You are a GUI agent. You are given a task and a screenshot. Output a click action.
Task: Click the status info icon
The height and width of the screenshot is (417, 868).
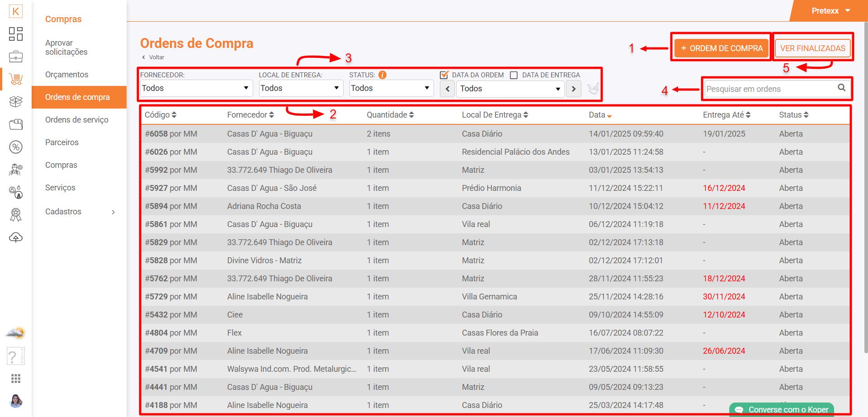pos(382,75)
